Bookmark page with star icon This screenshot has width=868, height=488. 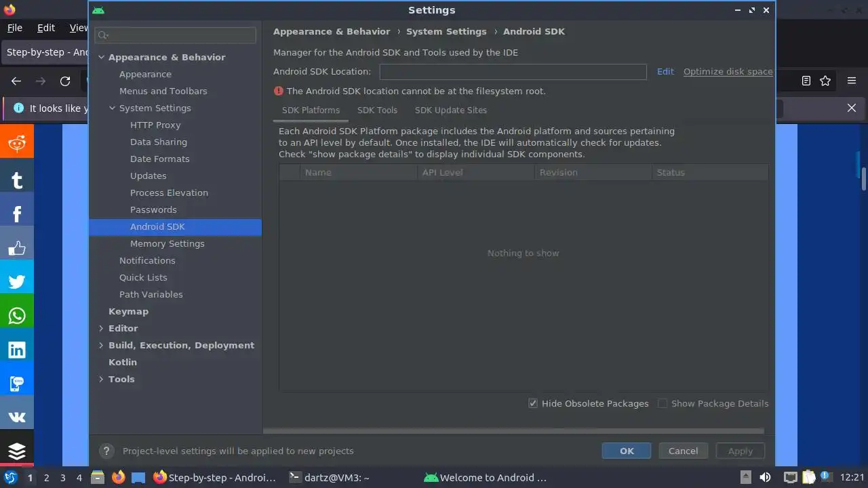pyautogui.click(x=825, y=81)
